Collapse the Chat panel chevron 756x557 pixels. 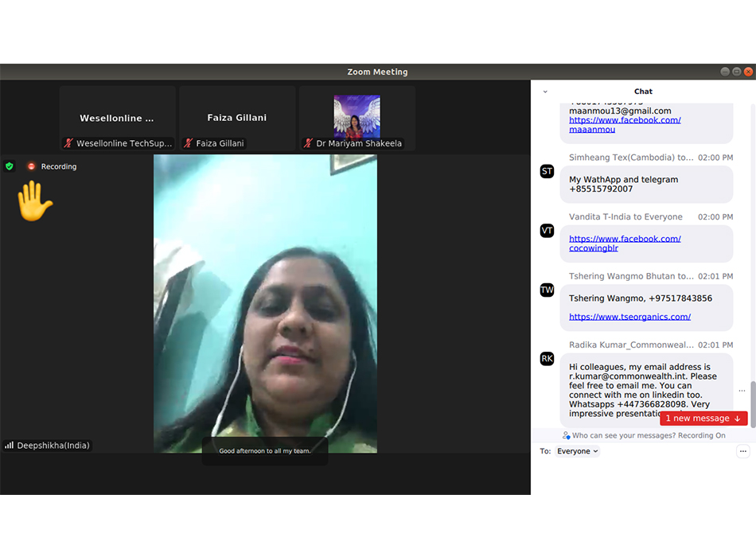545,92
